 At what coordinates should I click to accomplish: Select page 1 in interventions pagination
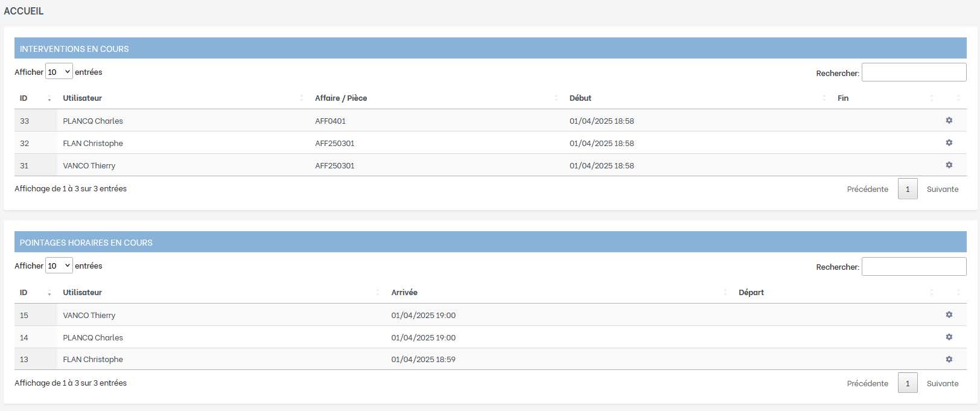(908, 189)
